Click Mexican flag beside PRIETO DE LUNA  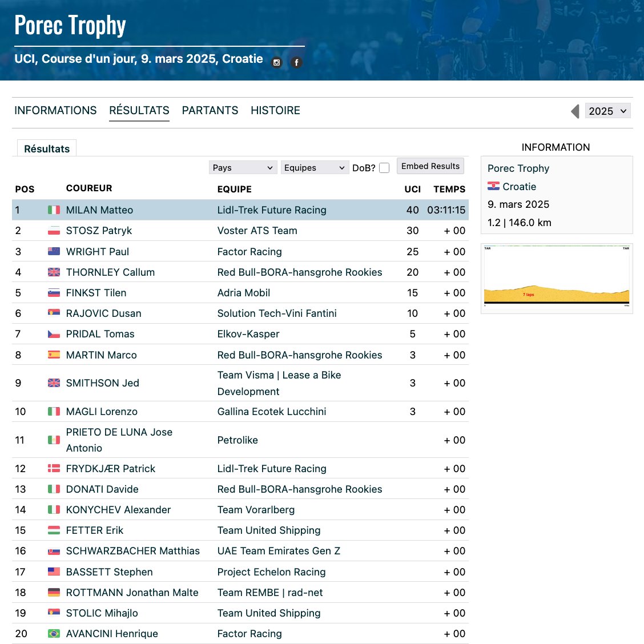pyautogui.click(x=54, y=440)
